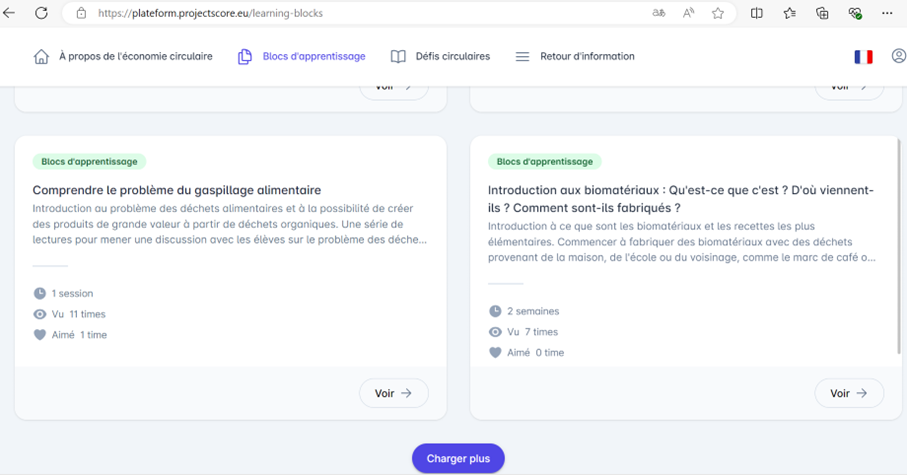Image resolution: width=907 pixels, height=475 pixels.
Task: Open browser settings three-dot menu
Action: pyautogui.click(x=887, y=13)
